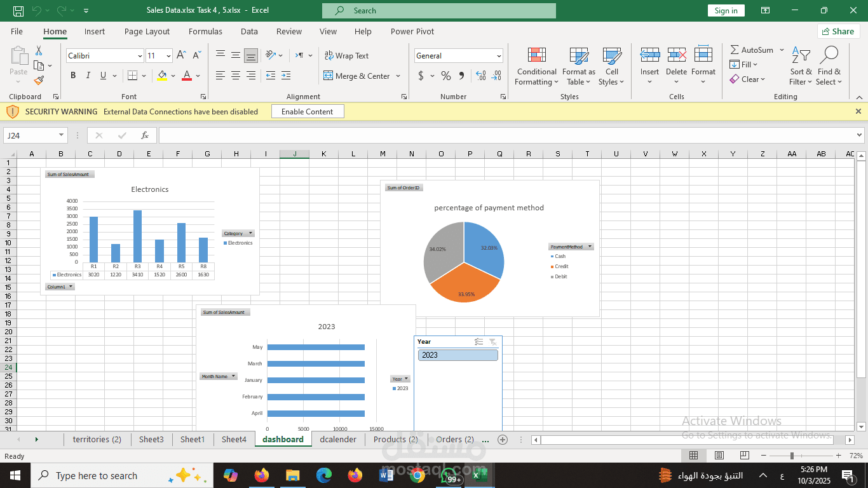Switch to Page Break Preview view
Screen dimensions: 868x488
(744, 456)
